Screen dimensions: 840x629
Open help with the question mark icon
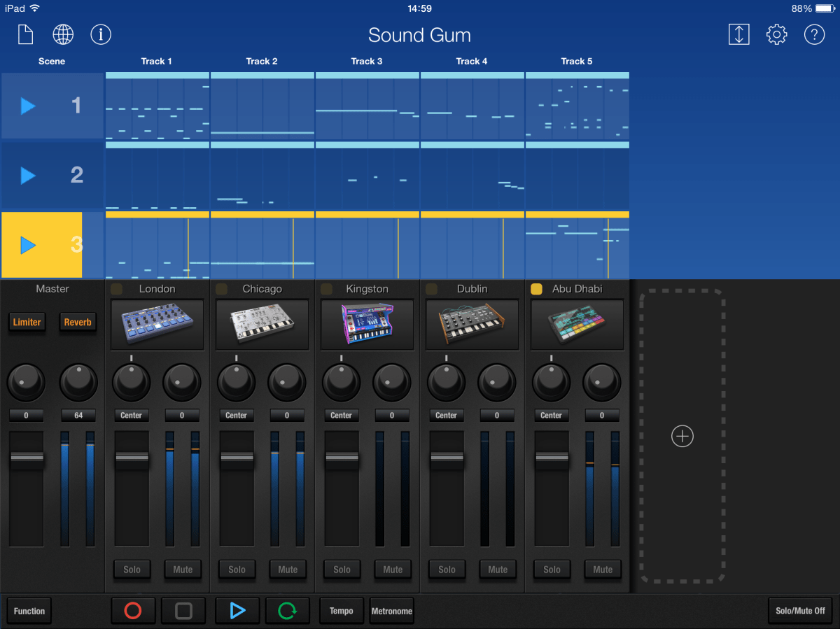click(814, 34)
